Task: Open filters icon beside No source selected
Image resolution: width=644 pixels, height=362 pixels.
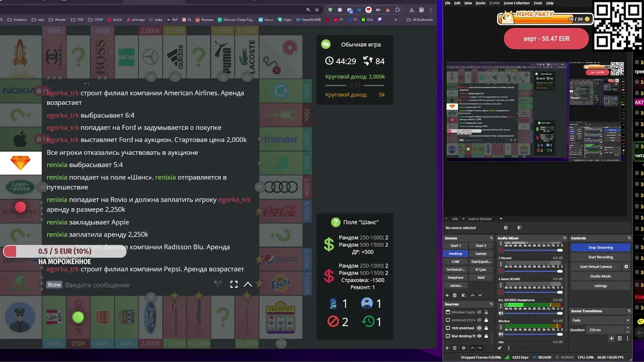Action: pos(519,228)
